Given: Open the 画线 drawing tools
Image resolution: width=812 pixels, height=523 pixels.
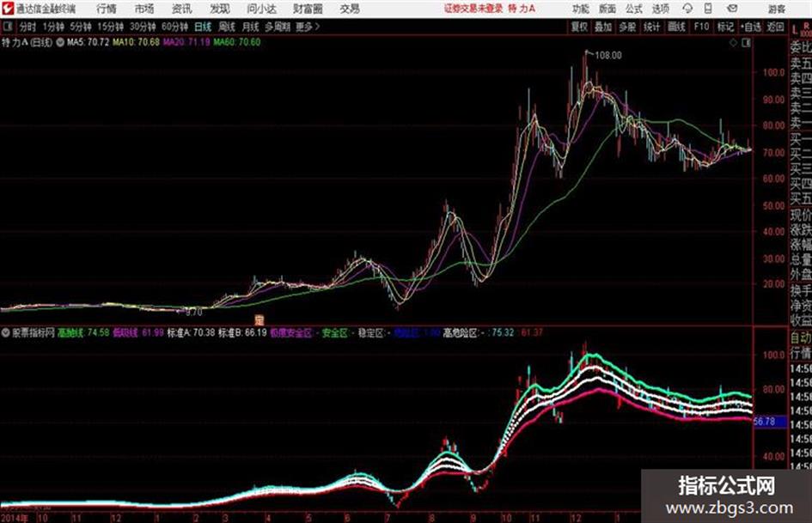Looking at the screenshot, I should point(676,27).
